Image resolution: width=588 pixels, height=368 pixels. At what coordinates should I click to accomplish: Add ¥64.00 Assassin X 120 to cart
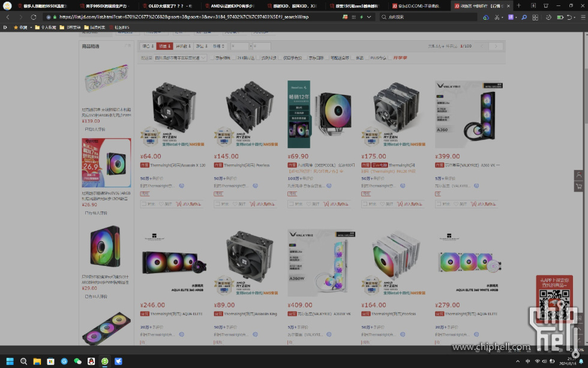pyautogui.click(x=188, y=204)
